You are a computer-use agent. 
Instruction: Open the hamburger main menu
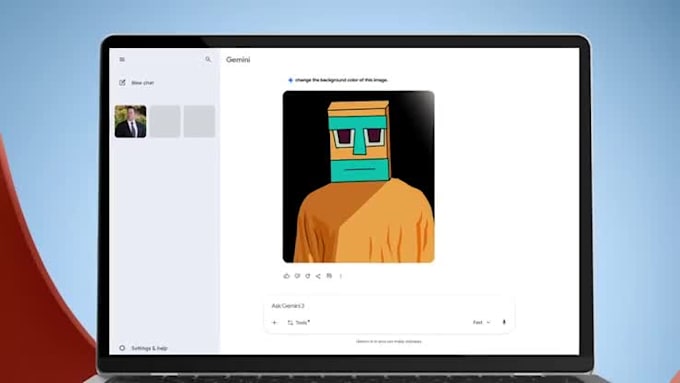pyautogui.click(x=122, y=59)
